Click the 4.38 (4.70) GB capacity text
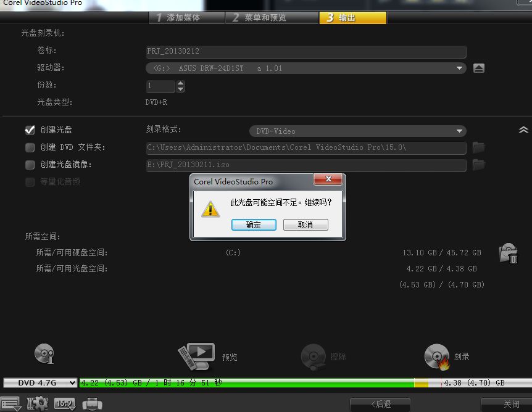 (475, 383)
